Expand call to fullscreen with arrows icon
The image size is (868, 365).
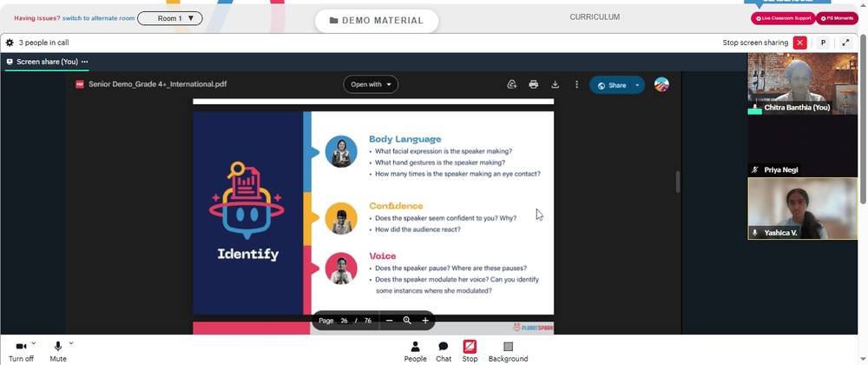[845, 43]
